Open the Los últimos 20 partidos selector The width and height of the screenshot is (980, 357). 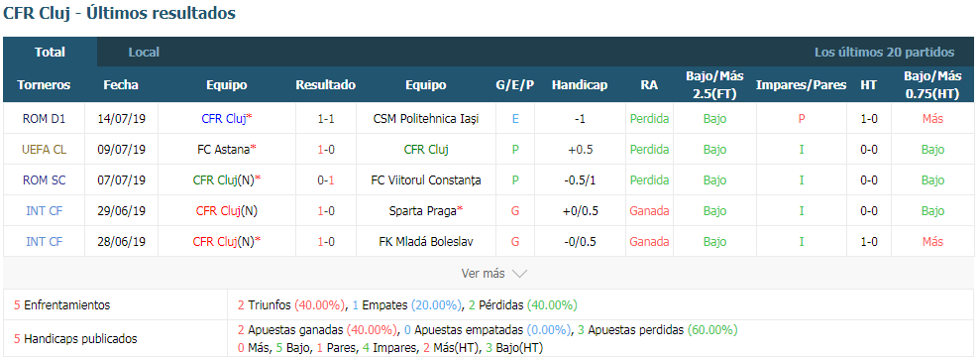tap(884, 53)
